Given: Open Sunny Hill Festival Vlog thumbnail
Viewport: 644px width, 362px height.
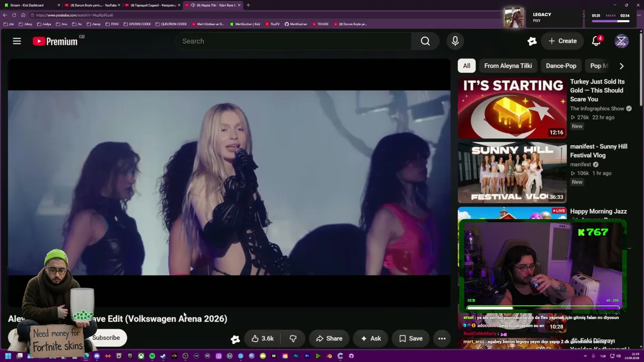Looking at the screenshot, I should pyautogui.click(x=512, y=172).
